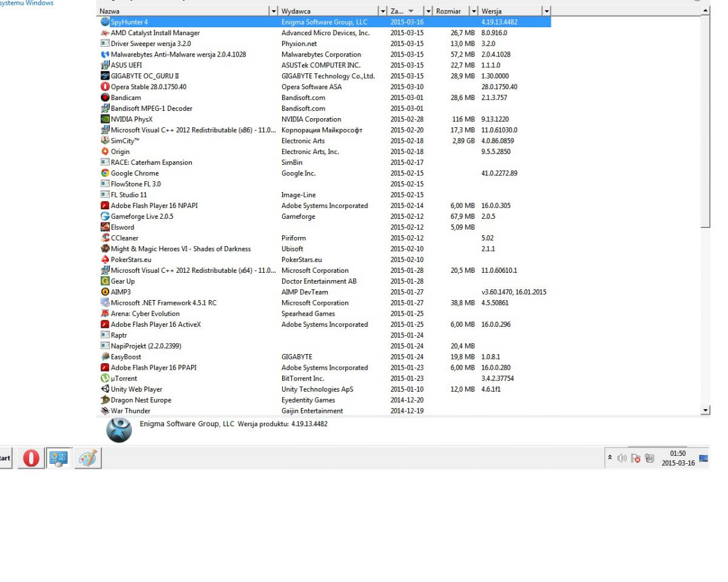
Task: Click the EasyBoost icon
Action: pyautogui.click(x=105, y=357)
